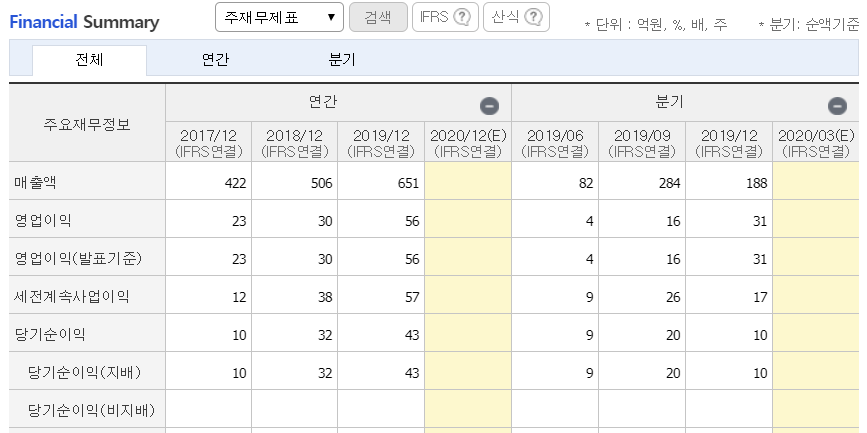Click the 영업이익 row label
The image size is (867, 433).
click(43, 221)
